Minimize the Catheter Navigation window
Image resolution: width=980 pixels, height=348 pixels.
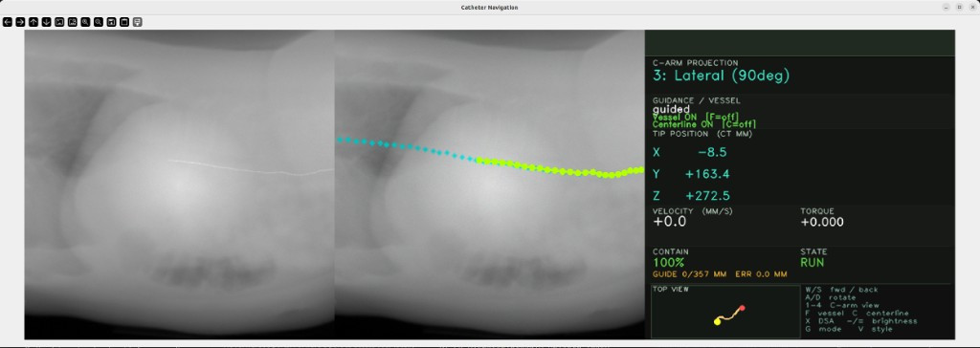(947, 8)
